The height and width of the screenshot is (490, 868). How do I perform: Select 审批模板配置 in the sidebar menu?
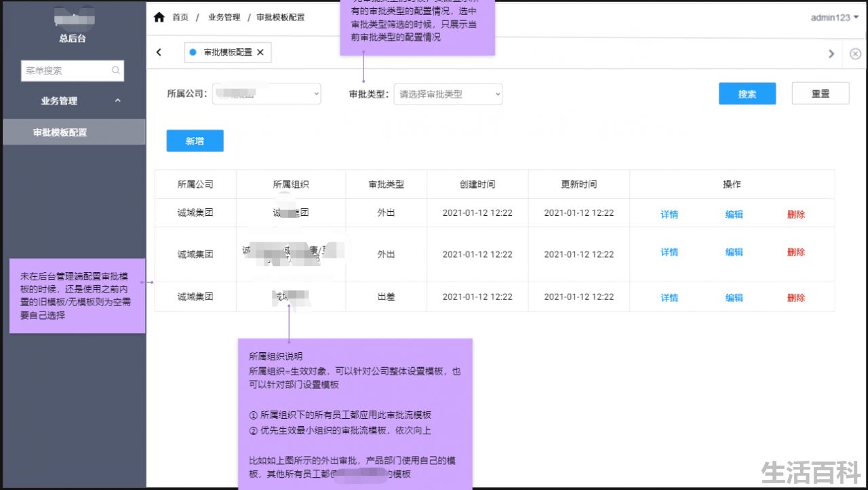pos(74,132)
